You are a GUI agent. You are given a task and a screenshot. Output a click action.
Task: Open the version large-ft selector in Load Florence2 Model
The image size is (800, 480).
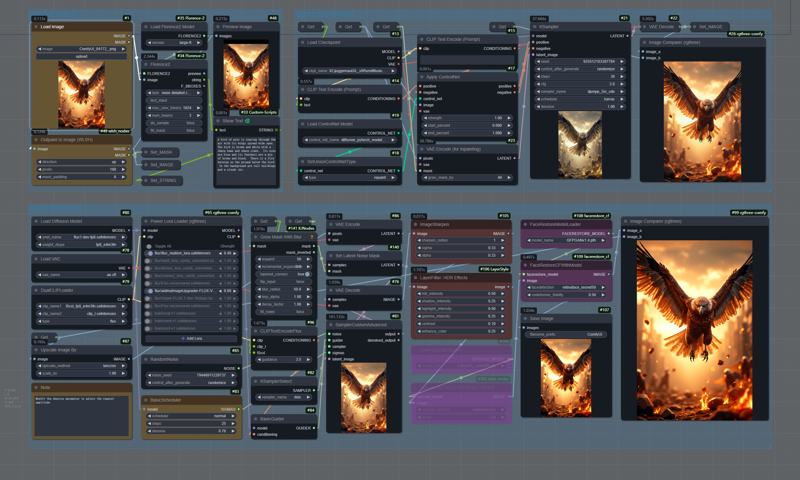pos(174,43)
